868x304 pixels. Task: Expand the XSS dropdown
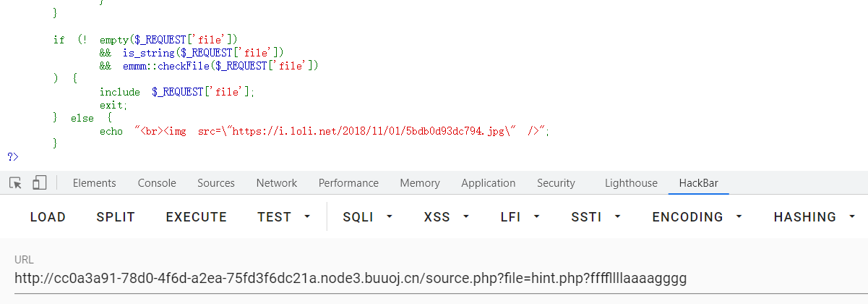pyautogui.click(x=447, y=217)
